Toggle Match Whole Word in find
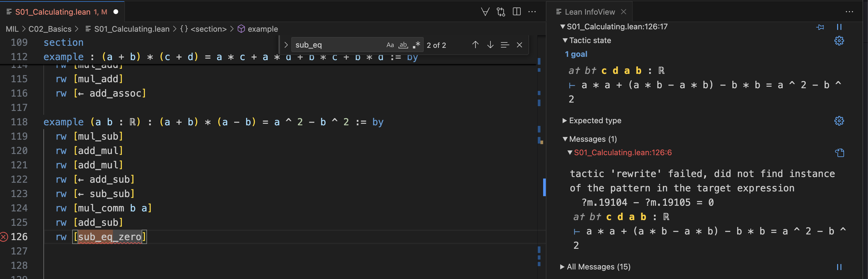 click(403, 45)
